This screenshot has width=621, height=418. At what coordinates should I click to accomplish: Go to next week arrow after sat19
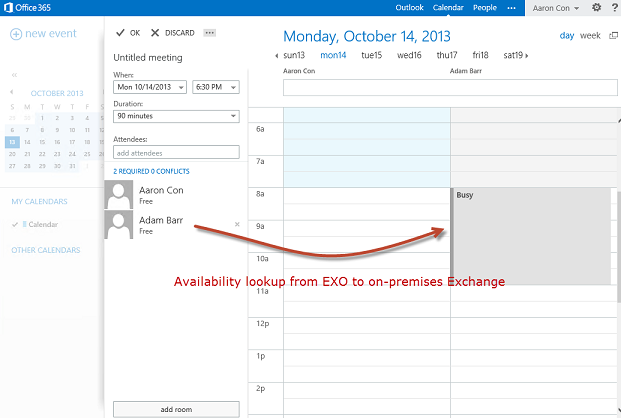(527, 56)
